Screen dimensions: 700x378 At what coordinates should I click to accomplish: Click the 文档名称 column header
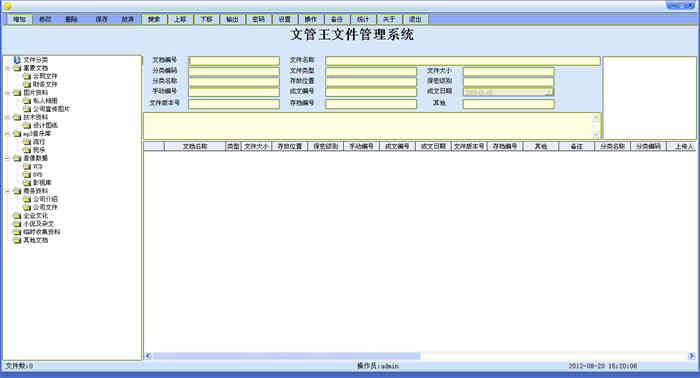point(195,146)
